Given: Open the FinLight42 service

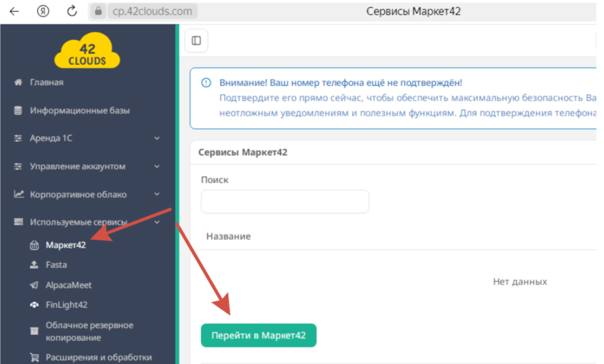Looking at the screenshot, I should tap(67, 305).
